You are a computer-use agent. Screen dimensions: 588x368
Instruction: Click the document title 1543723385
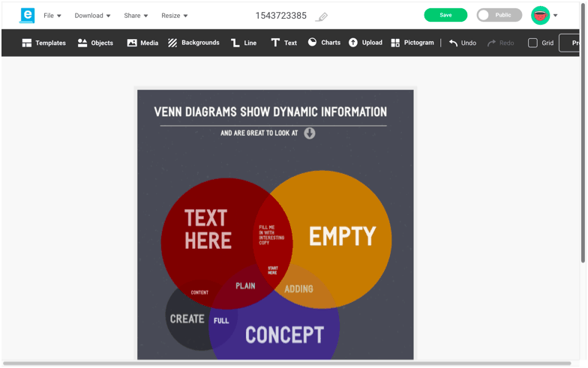click(x=280, y=16)
